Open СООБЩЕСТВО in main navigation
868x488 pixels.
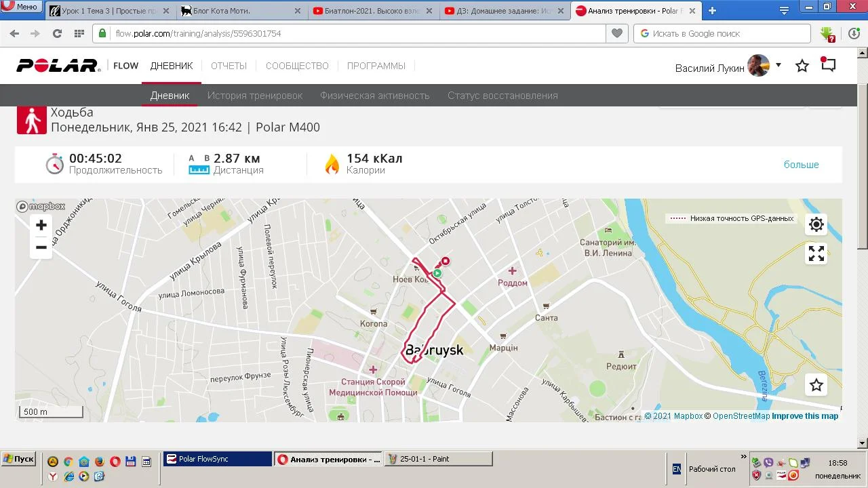pos(297,66)
